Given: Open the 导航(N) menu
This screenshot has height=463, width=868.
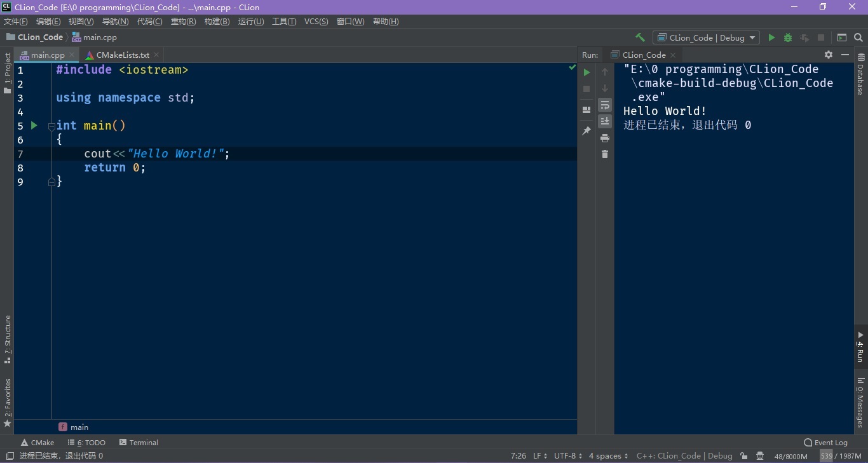Looking at the screenshot, I should 115,22.
